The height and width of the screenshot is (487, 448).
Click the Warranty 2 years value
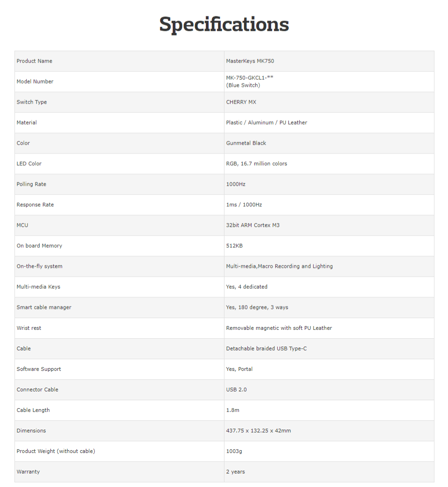[236, 472]
